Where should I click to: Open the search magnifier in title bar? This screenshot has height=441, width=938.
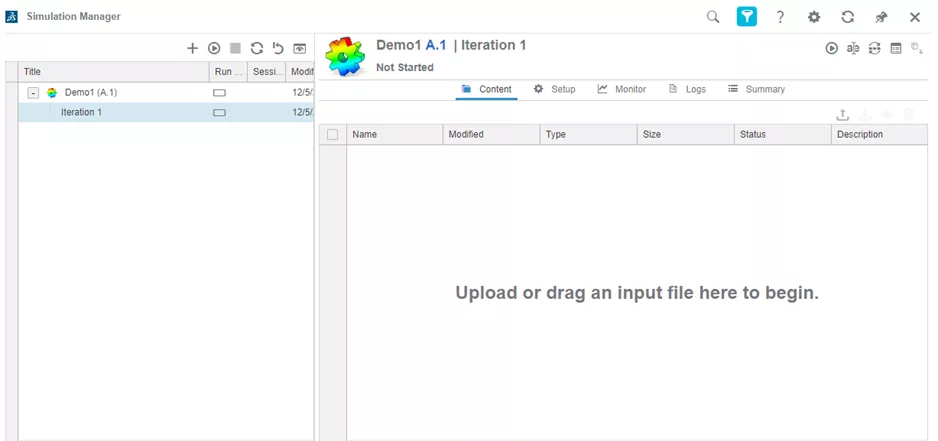click(712, 17)
